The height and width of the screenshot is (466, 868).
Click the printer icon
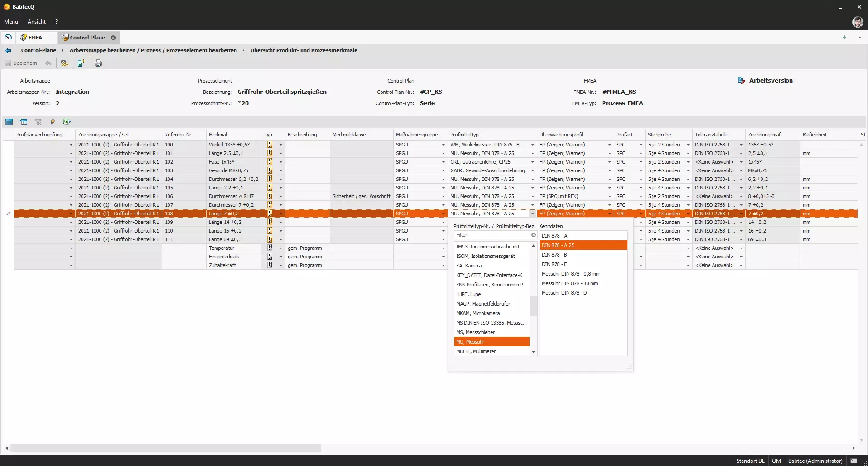[98, 63]
